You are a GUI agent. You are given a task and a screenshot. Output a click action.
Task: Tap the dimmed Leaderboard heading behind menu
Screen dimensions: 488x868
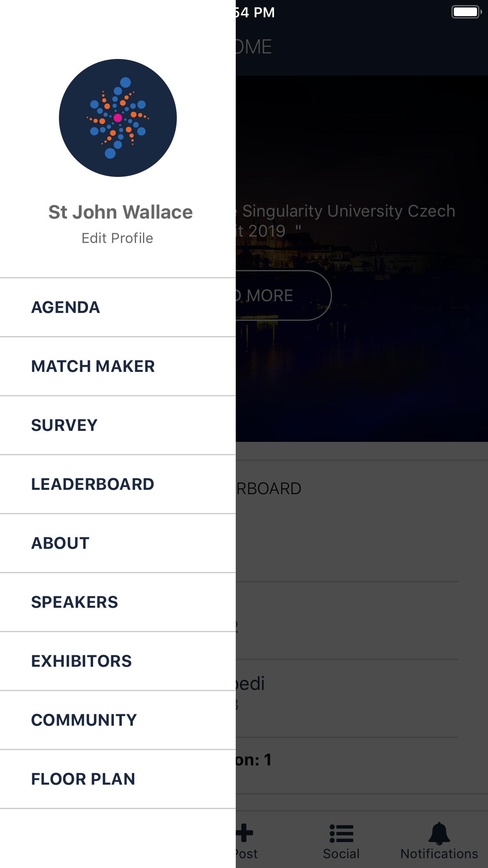point(270,489)
